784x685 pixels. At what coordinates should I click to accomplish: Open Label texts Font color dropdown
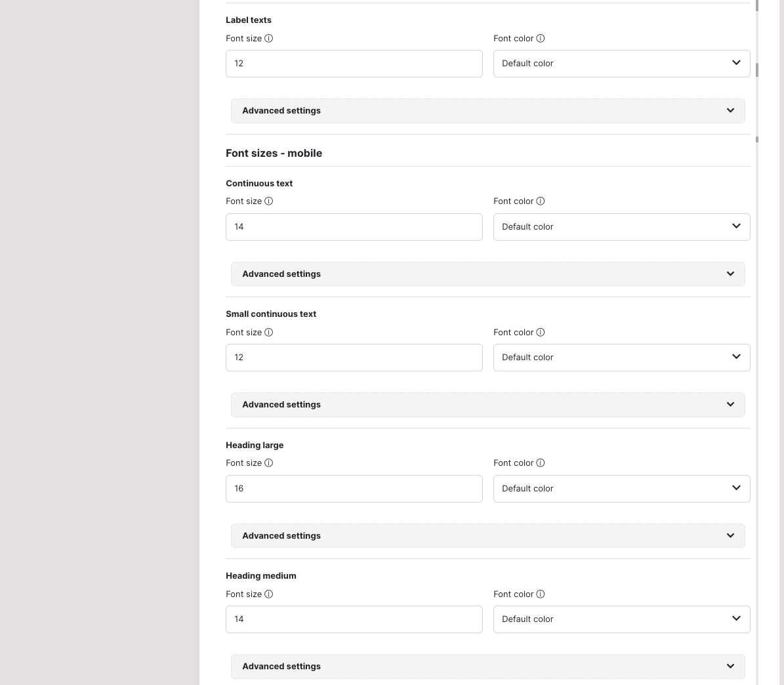621,64
